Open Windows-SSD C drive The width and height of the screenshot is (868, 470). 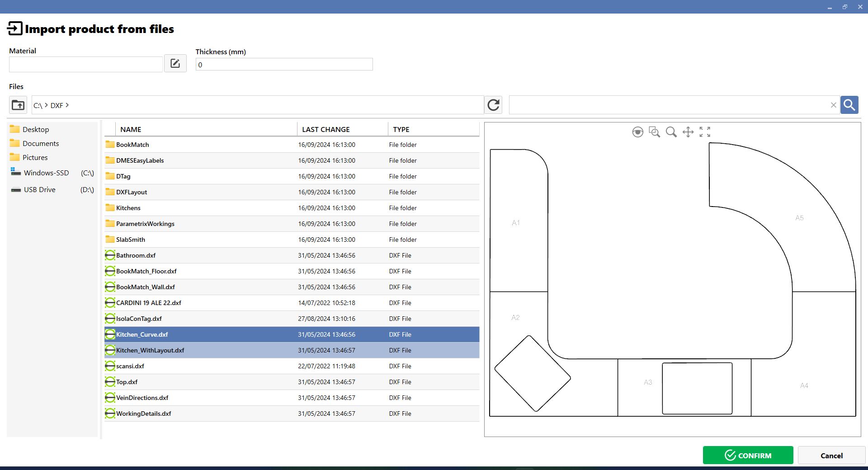click(52, 173)
